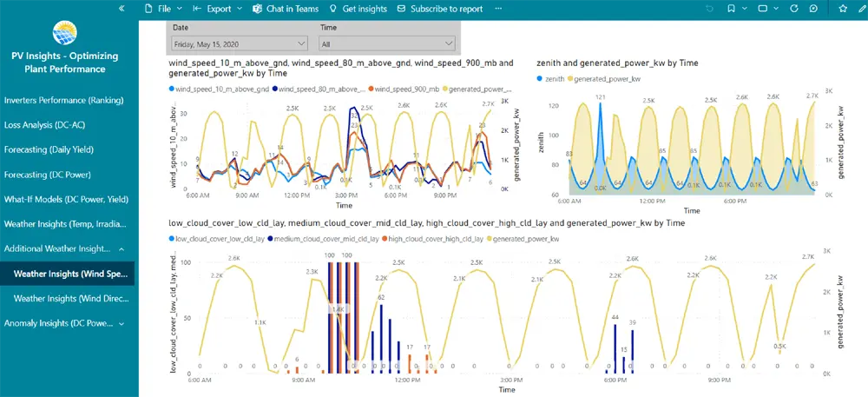Image resolution: width=868 pixels, height=397 pixels.
Task: Expand the Anomaly Insights section
Action: tap(122, 324)
